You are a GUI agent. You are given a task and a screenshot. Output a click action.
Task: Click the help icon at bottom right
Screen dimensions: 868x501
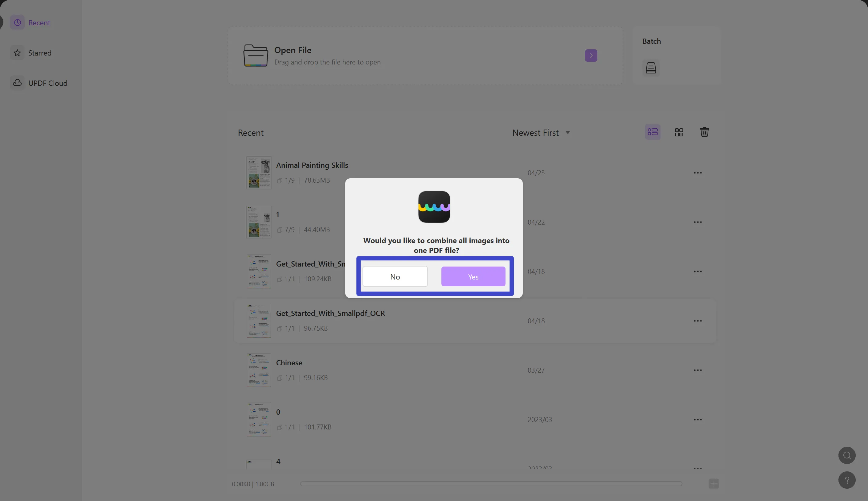tap(847, 480)
